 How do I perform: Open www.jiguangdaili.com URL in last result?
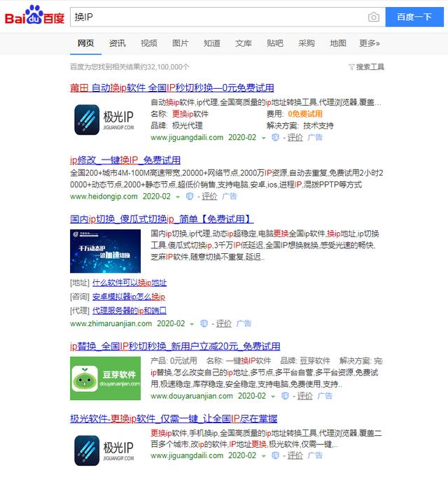[x=187, y=455]
